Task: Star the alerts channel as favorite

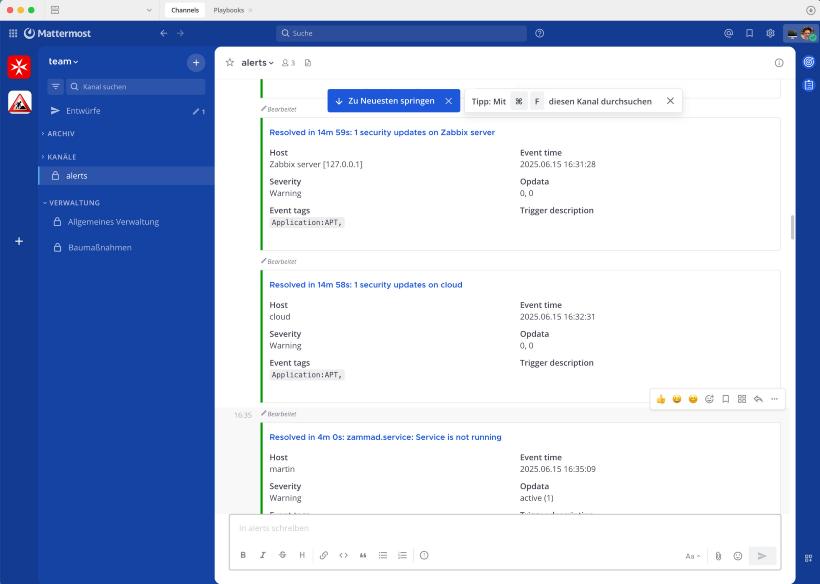Action: pos(230,63)
